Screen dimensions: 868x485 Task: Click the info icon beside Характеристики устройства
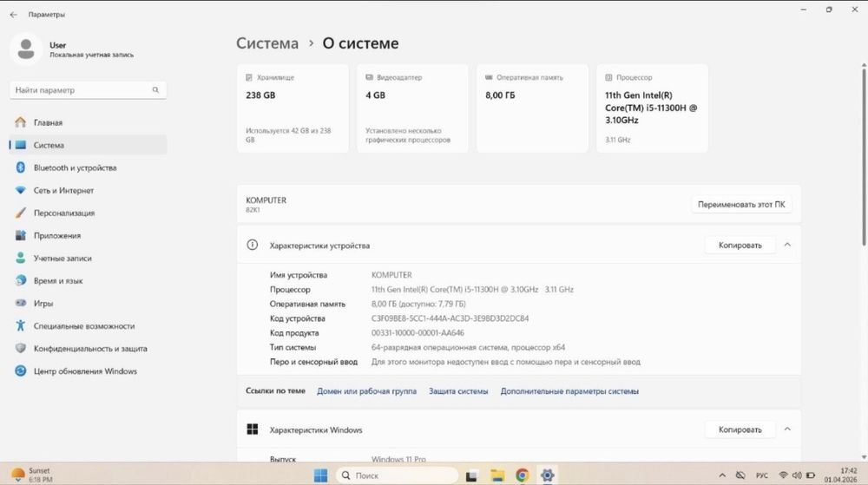click(253, 245)
